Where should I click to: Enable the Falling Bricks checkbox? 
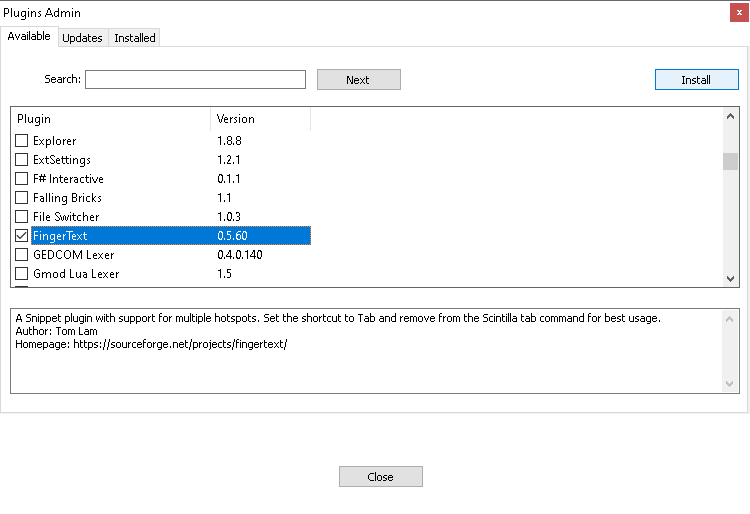22,197
